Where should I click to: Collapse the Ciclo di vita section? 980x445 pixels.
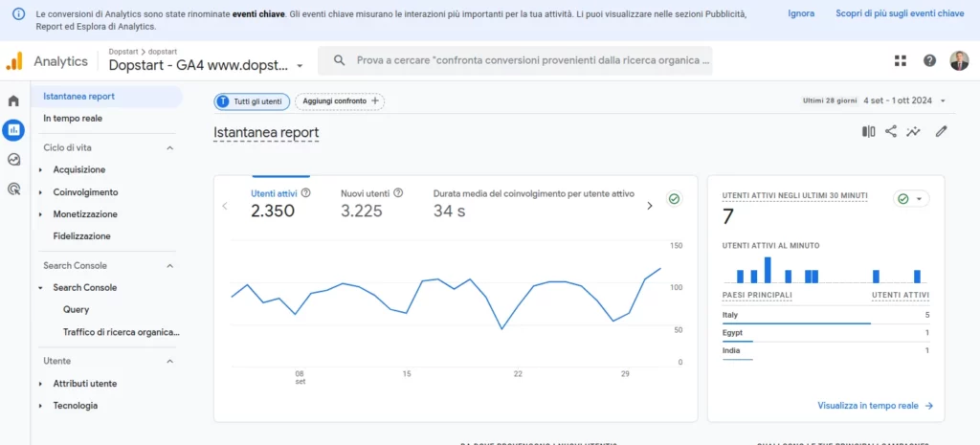(169, 148)
